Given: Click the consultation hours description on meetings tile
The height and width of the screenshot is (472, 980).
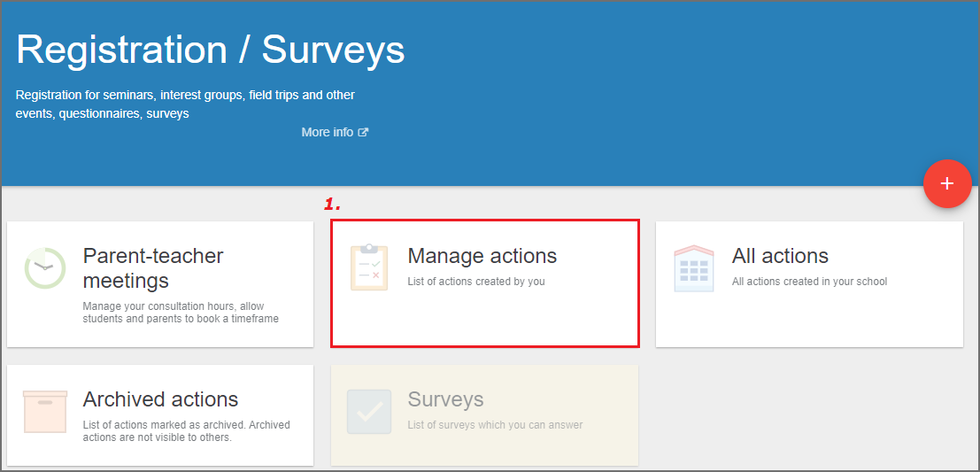Looking at the screenshot, I should [x=181, y=313].
